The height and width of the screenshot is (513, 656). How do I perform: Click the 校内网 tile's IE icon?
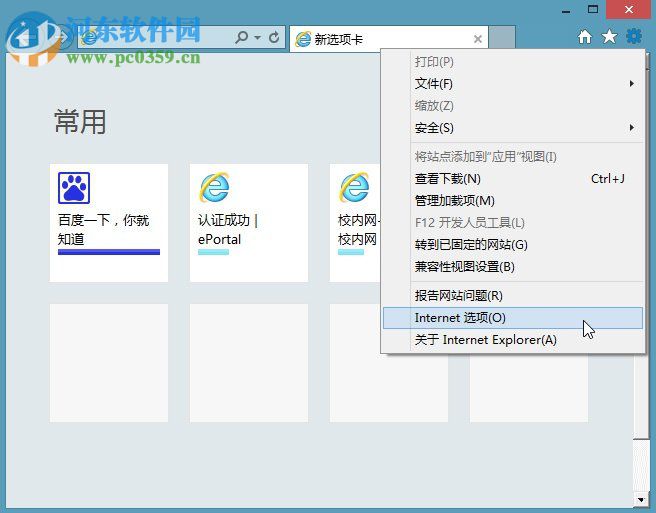click(x=354, y=187)
